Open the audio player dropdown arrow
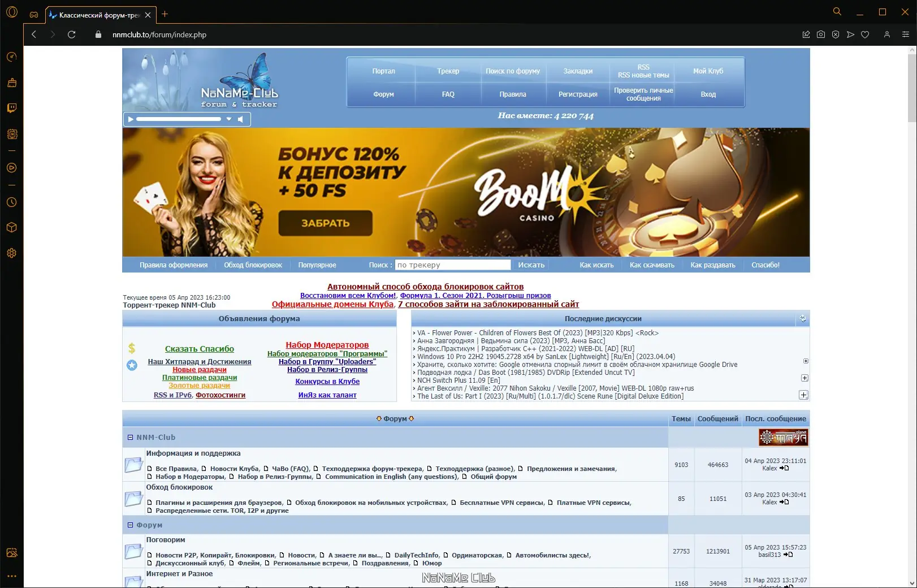917x588 pixels. click(229, 119)
